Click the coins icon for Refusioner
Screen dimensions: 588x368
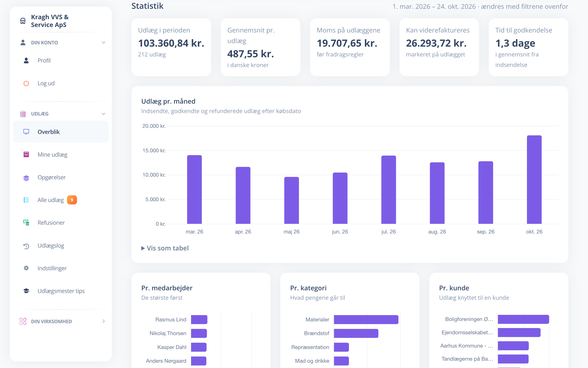click(x=26, y=222)
